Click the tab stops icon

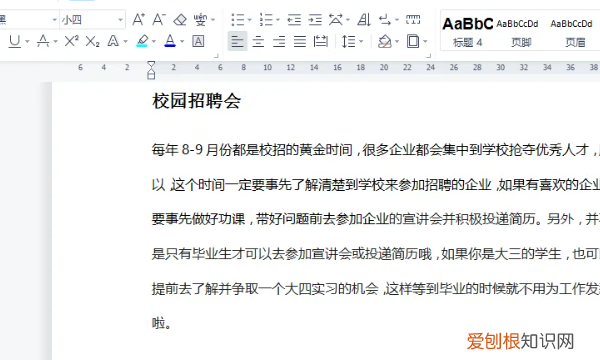[413, 19]
